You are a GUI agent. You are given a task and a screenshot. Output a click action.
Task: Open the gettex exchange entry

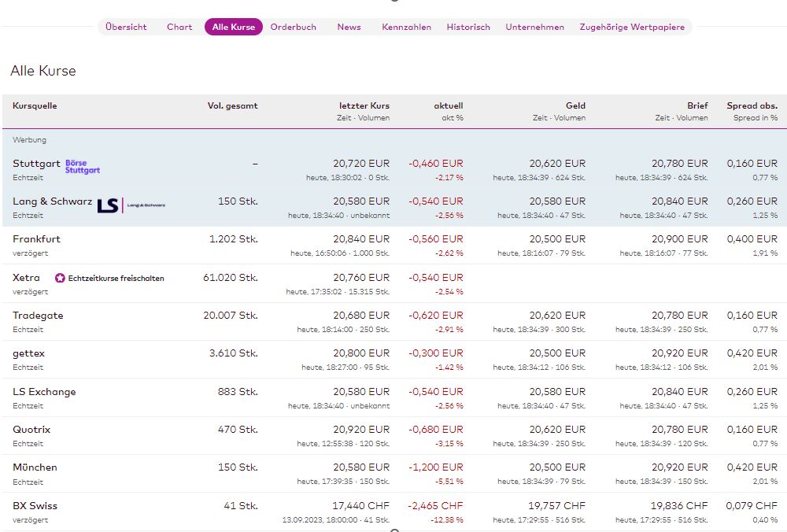point(28,353)
